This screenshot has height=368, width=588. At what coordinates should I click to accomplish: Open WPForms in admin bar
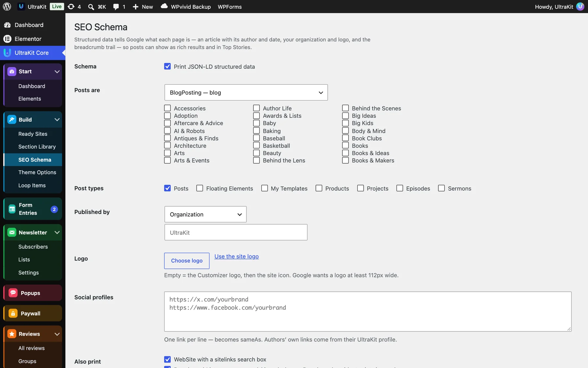tap(230, 7)
